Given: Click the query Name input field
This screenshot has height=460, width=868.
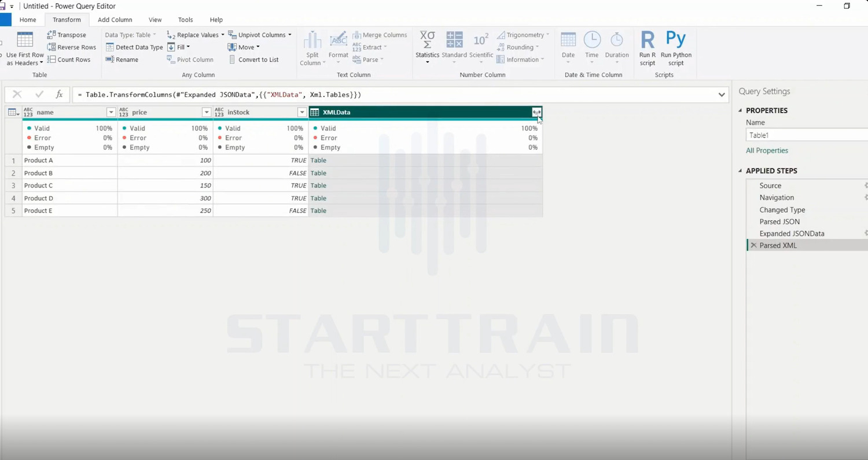Looking at the screenshot, I should pyautogui.click(x=807, y=135).
